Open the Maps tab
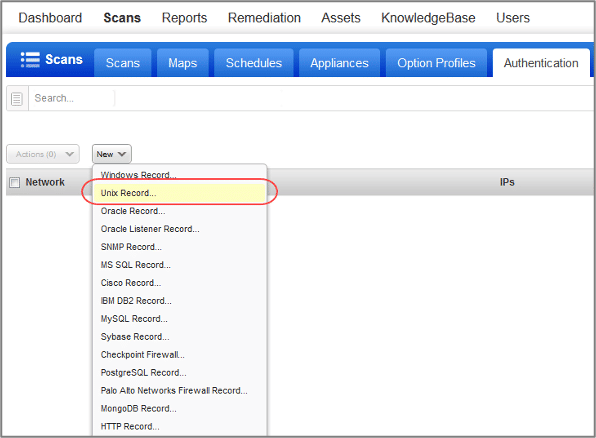 coord(183,63)
